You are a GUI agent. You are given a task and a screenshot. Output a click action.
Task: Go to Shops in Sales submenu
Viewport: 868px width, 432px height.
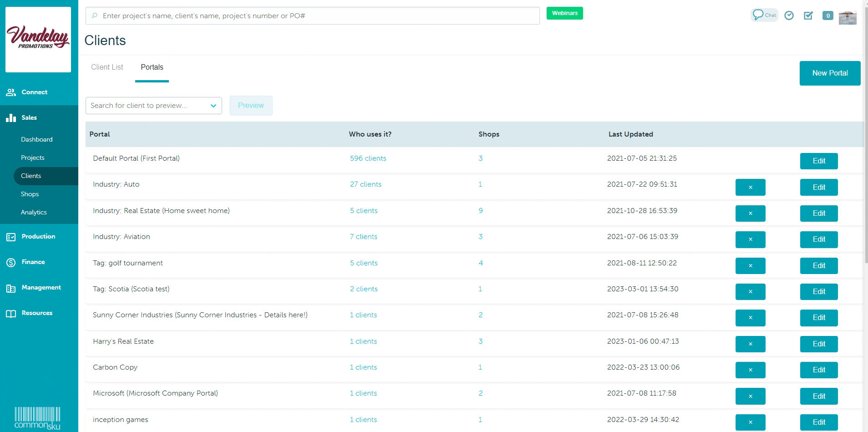point(30,194)
